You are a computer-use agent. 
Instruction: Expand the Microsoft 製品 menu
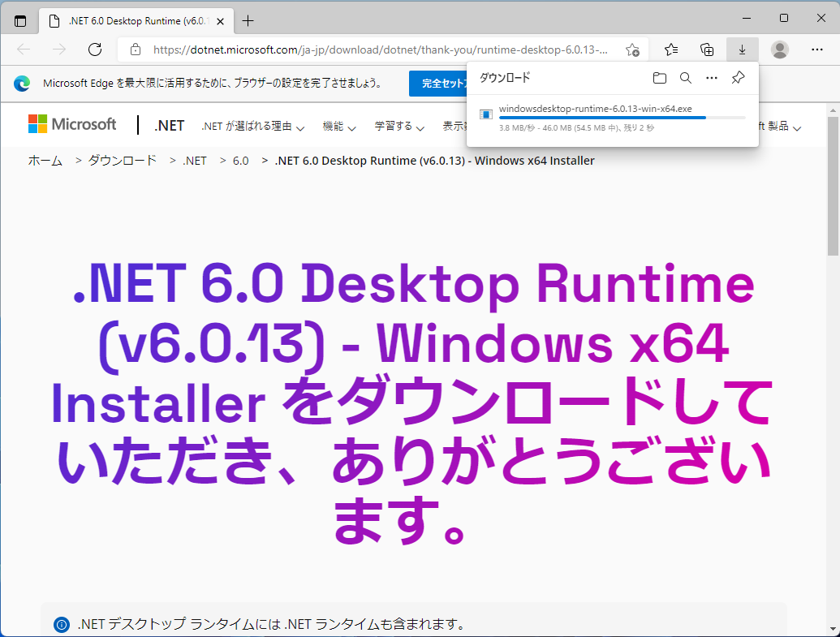(780, 127)
